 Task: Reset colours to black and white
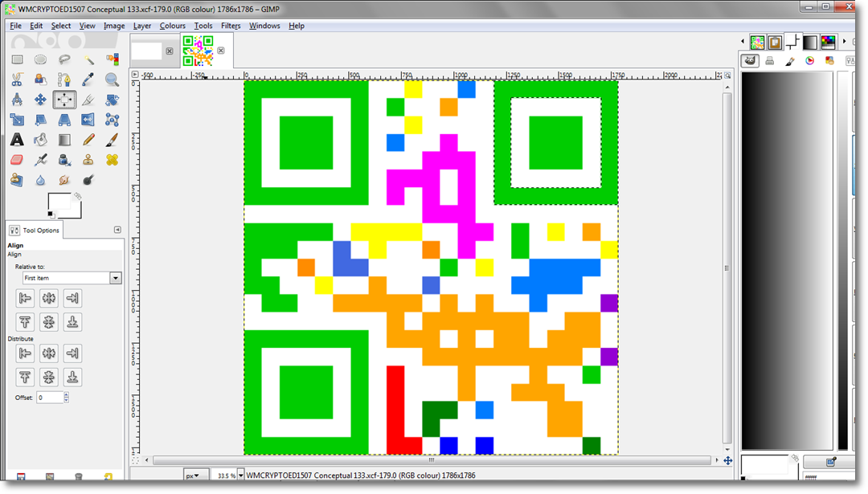coord(51,214)
